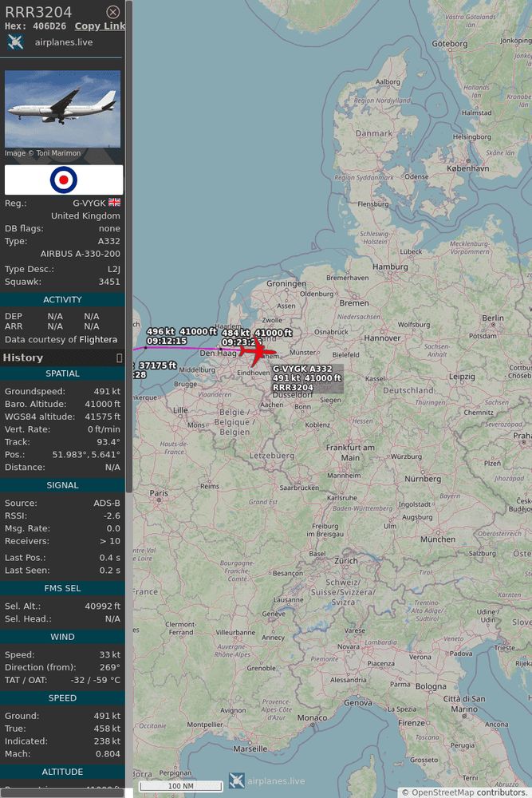Click the RAF roundel operator flag
532x798 pixels.
click(x=64, y=180)
